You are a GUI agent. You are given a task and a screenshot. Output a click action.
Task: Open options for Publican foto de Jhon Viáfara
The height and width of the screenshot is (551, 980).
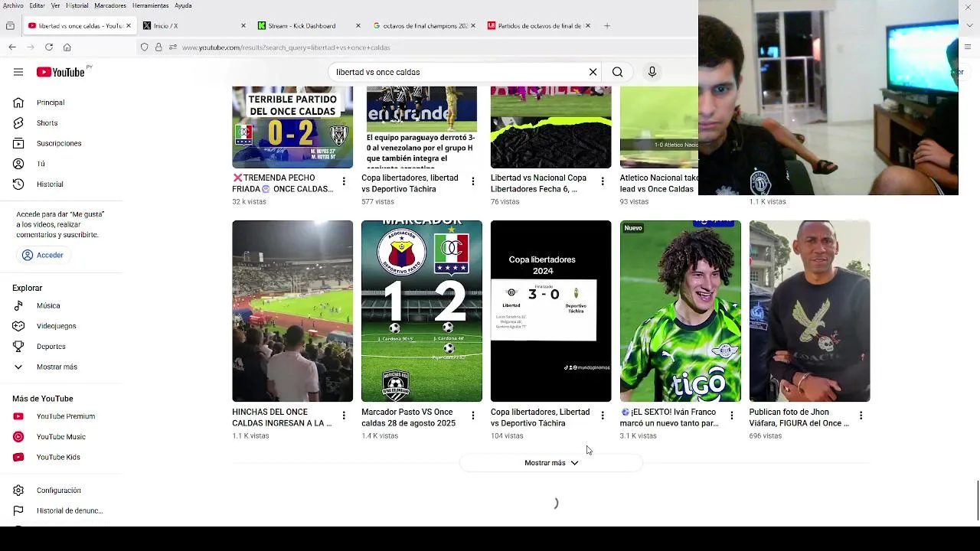point(861,416)
